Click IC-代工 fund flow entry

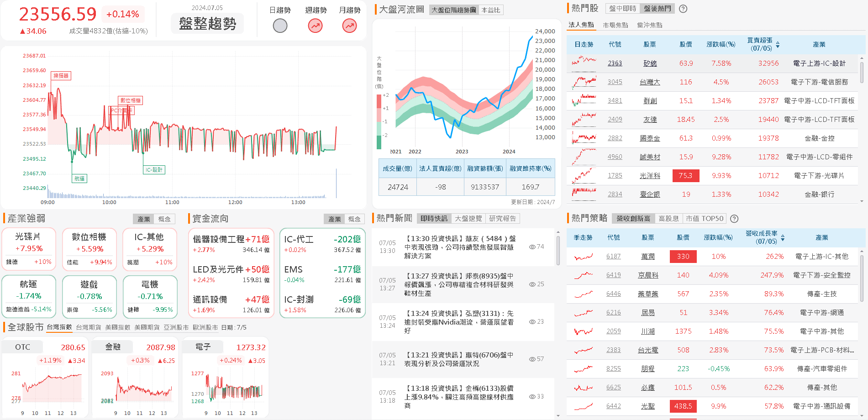[322, 244]
